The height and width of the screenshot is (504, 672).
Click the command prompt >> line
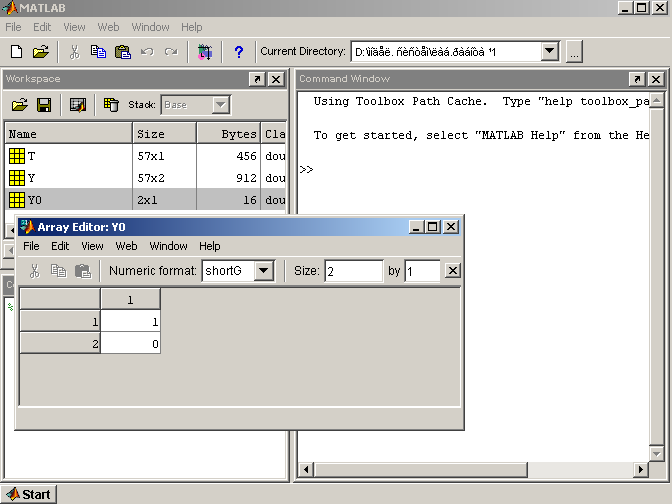point(306,170)
